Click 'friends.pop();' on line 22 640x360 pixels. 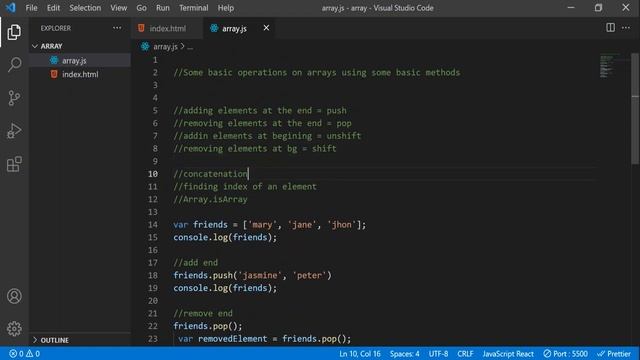[208, 326]
